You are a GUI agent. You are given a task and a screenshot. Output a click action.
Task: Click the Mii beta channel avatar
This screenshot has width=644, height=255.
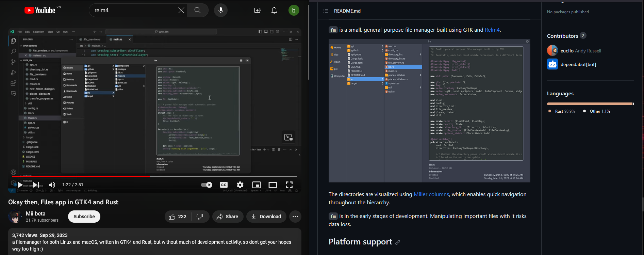tap(15, 217)
